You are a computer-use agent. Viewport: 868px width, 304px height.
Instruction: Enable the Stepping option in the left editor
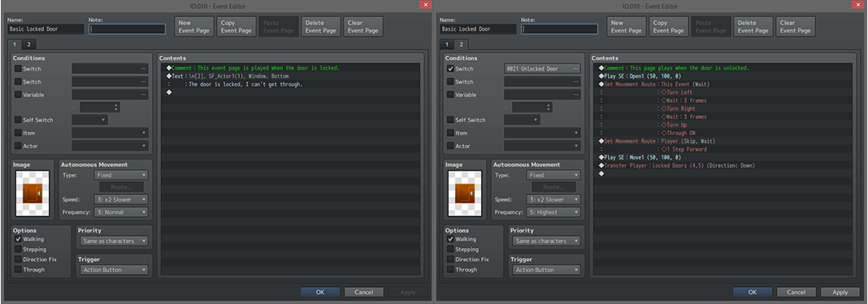coord(18,250)
